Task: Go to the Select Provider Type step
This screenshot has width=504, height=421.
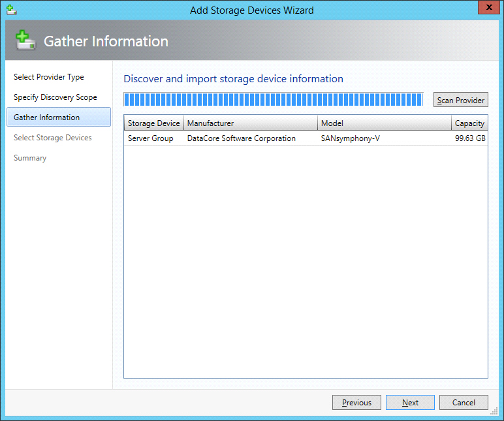Action: (x=49, y=77)
